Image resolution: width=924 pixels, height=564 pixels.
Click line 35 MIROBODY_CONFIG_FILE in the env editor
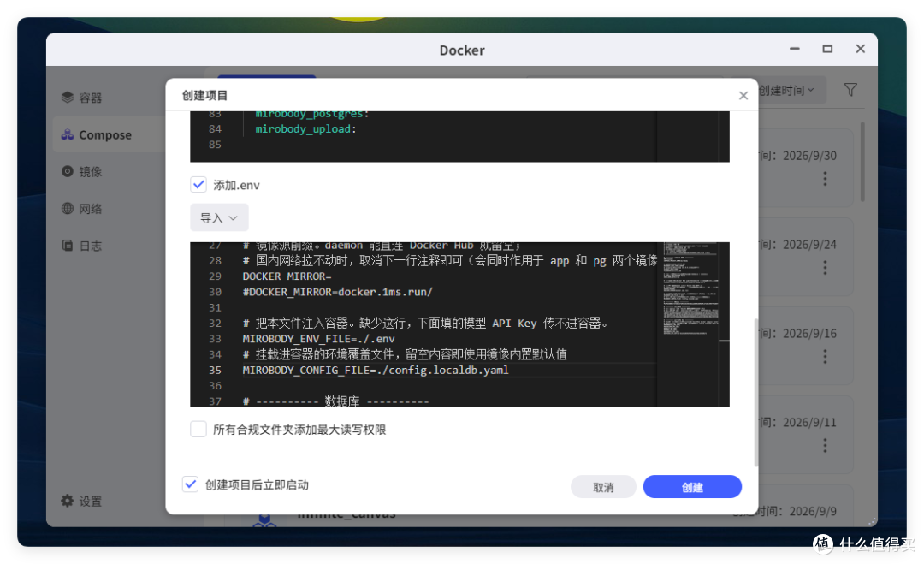coord(376,370)
